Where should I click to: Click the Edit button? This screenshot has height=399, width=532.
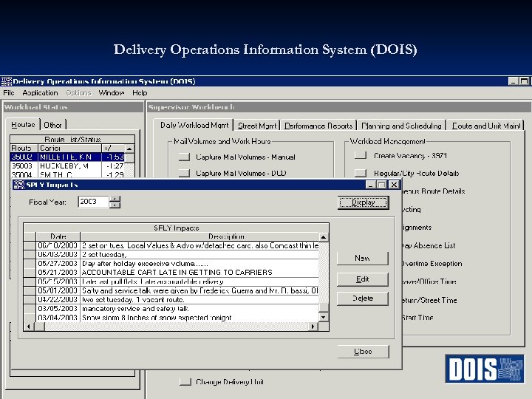pyautogui.click(x=362, y=279)
